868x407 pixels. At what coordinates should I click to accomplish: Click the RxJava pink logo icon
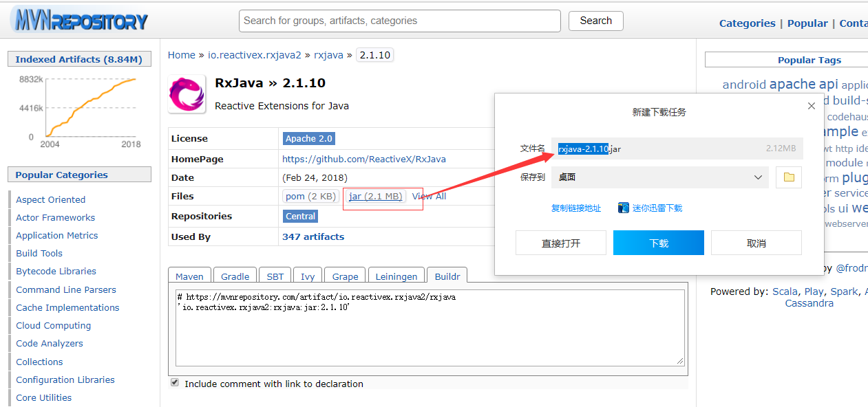[187, 94]
